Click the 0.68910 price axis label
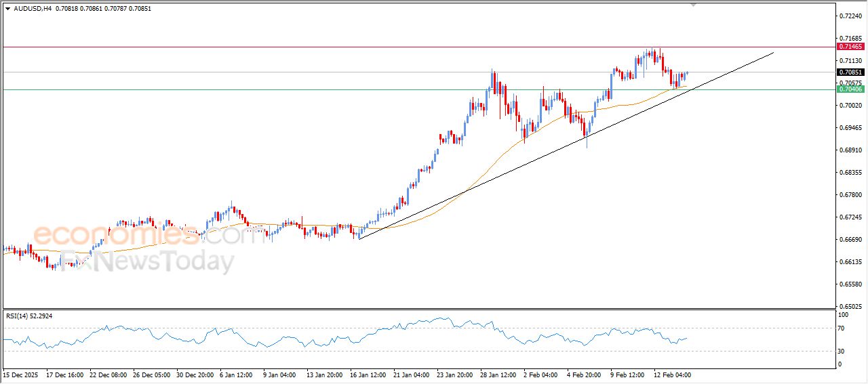868x384 pixels. coord(850,150)
